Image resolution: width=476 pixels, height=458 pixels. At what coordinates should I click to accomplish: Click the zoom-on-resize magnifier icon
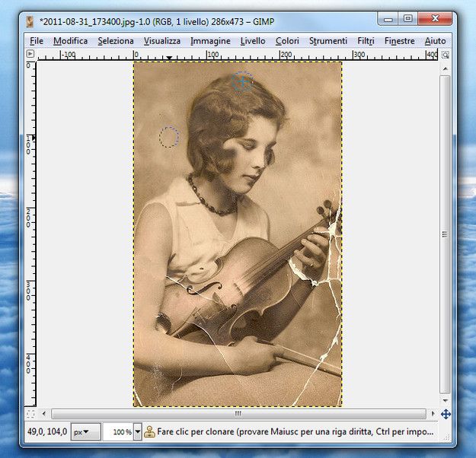point(445,55)
